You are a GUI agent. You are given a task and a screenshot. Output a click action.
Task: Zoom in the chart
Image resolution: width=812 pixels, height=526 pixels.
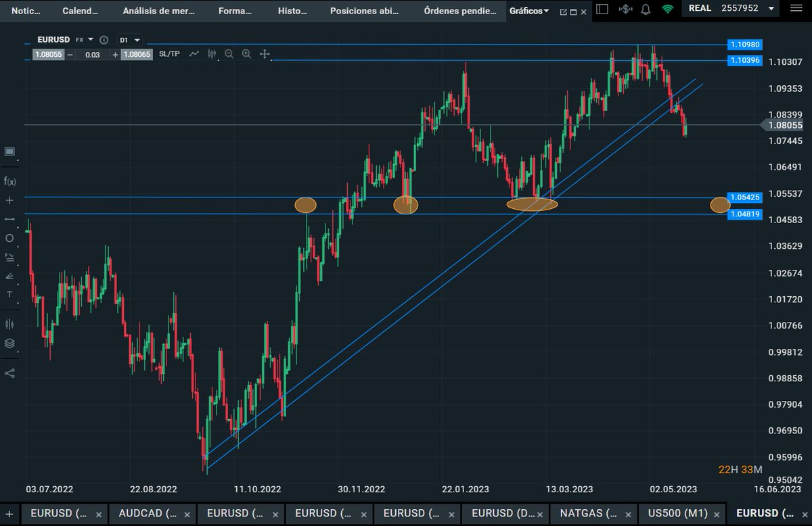click(246, 54)
